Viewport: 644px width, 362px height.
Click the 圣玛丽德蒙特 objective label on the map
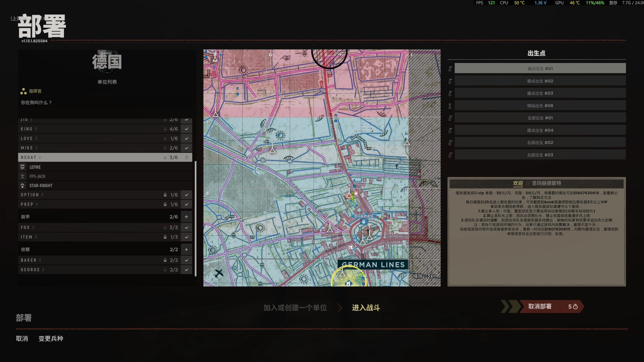(x=364, y=216)
